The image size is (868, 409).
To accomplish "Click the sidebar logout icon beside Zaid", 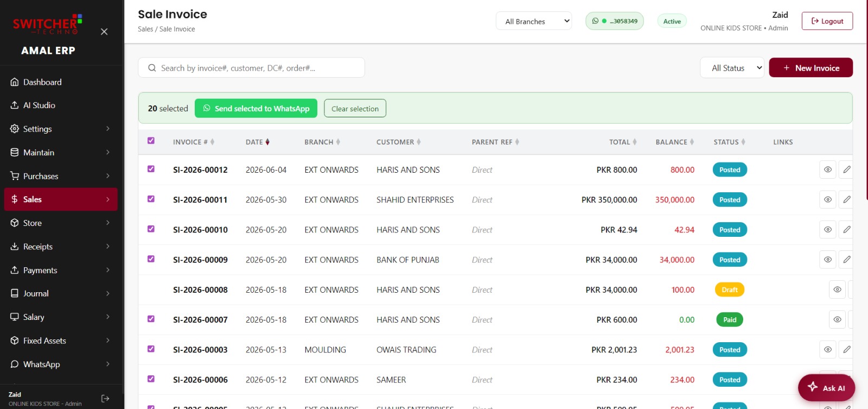I will (x=105, y=399).
